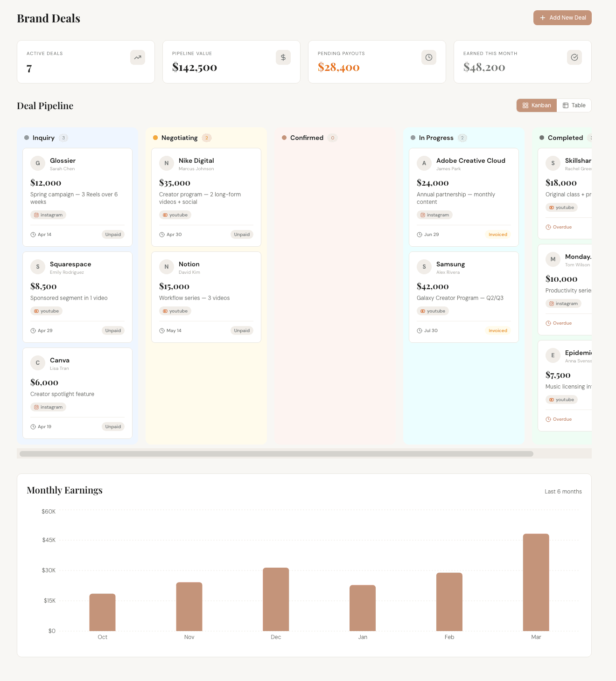Open the Confirmed column badge showing zero

[333, 138]
